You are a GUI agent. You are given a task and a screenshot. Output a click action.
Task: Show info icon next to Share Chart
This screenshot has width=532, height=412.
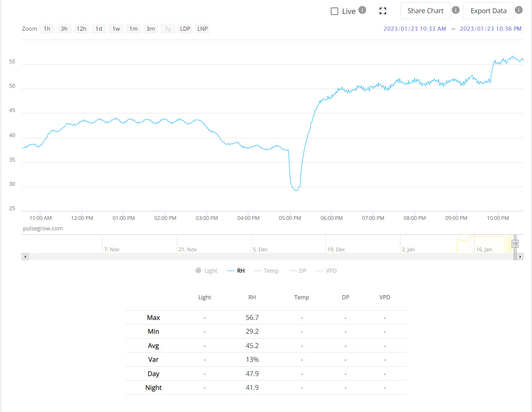[x=456, y=10]
